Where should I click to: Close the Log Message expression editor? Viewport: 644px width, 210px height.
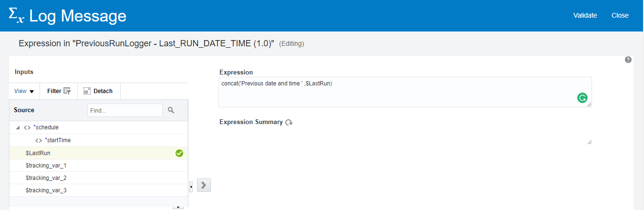pos(620,15)
